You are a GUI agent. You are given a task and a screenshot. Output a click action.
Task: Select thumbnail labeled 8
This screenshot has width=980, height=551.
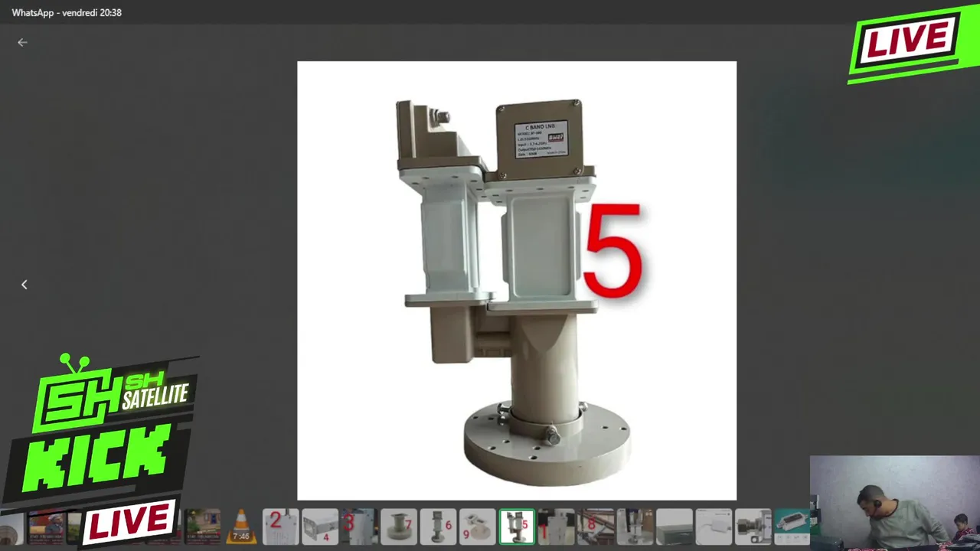coord(596,527)
